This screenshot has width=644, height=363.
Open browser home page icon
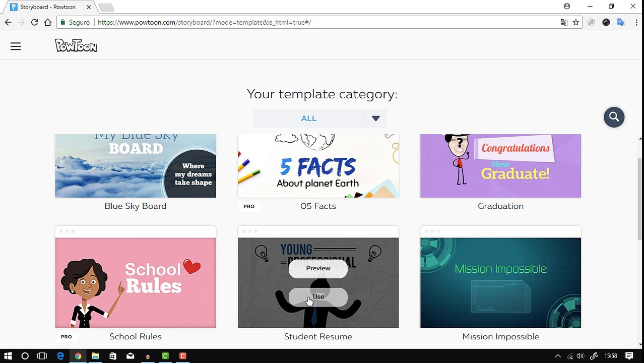tap(47, 22)
